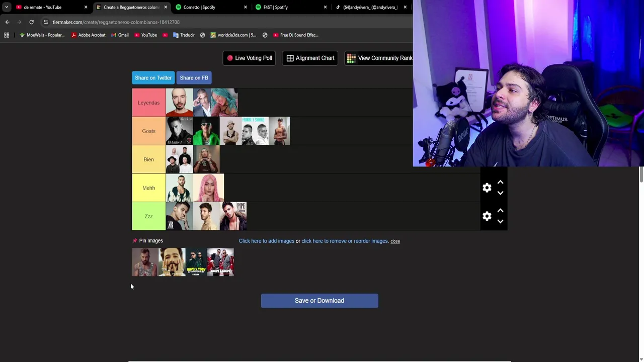The height and width of the screenshot is (362, 644).
Task: Open Gmail bookmark
Action: click(x=120, y=35)
